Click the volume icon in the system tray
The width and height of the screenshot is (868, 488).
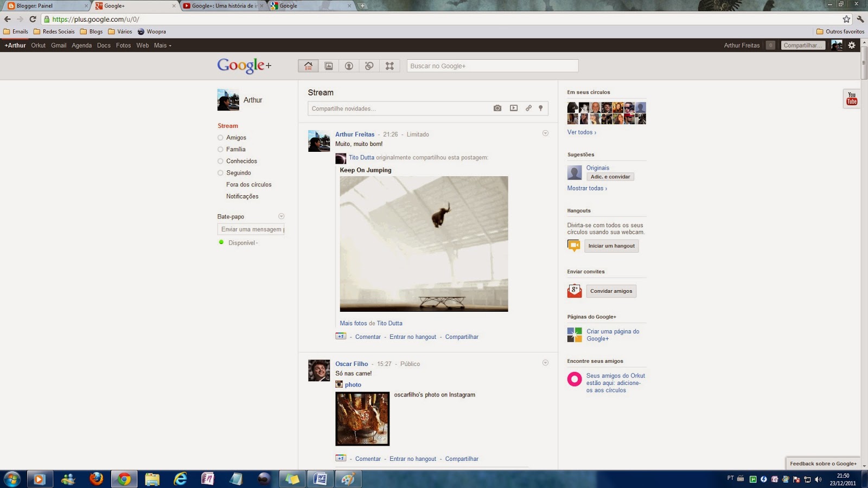[x=818, y=479]
